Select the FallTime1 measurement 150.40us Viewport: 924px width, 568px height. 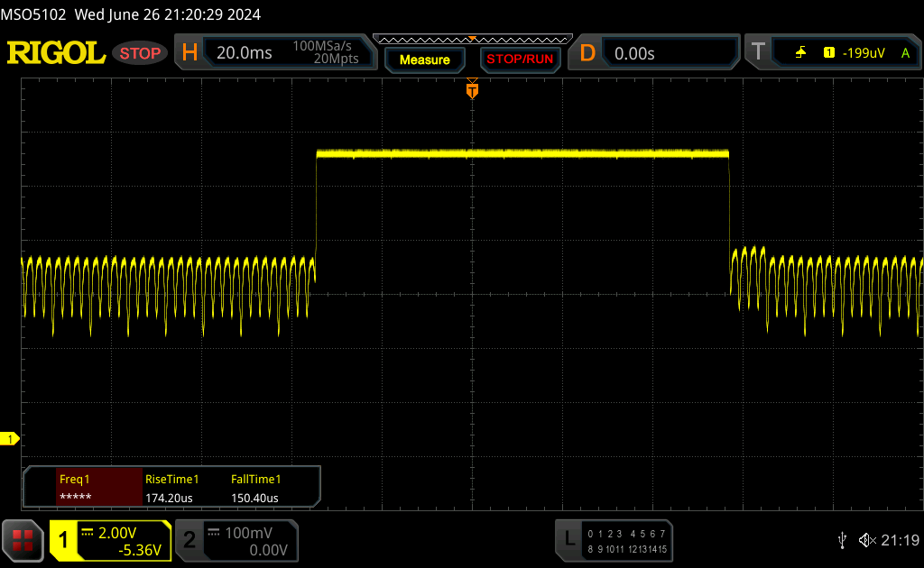pyautogui.click(x=255, y=488)
